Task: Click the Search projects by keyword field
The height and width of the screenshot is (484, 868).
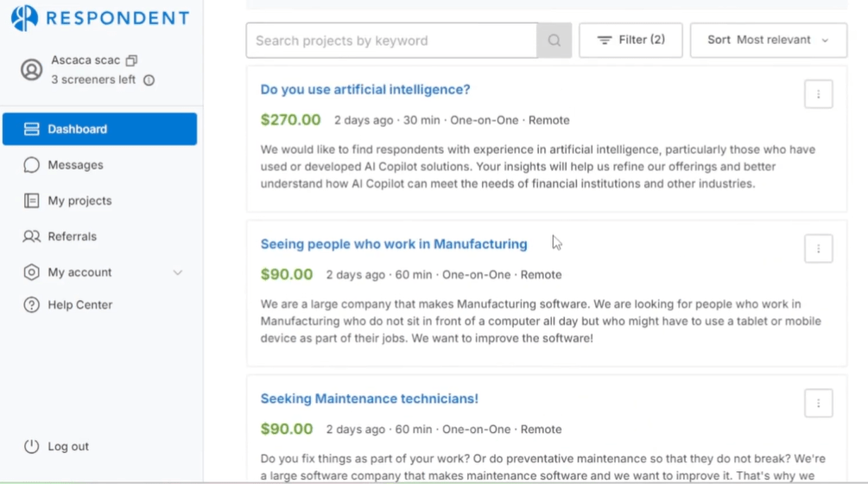Action: click(391, 41)
